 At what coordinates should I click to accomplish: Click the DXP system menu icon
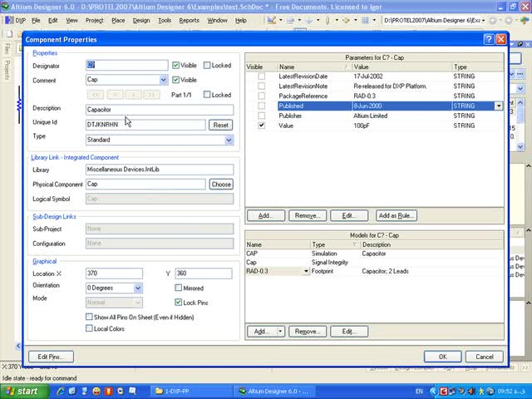tap(13, 20)
